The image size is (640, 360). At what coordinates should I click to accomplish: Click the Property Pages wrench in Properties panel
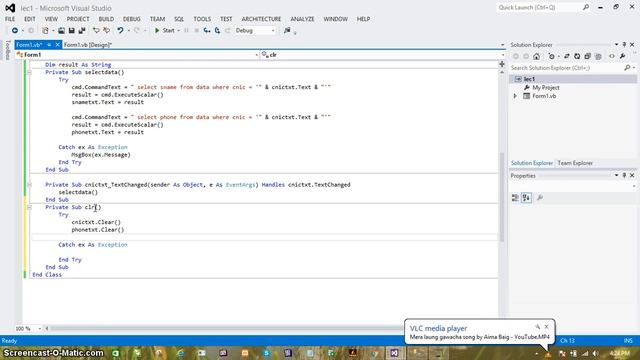click(540, 198)
